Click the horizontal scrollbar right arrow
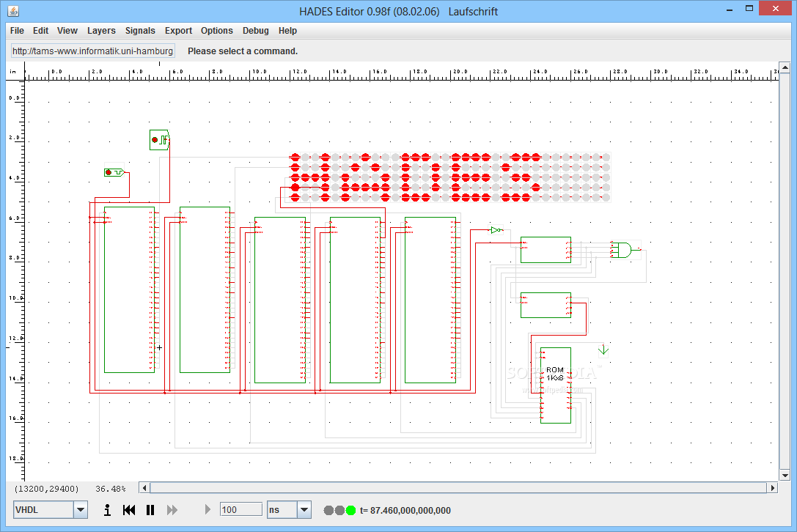797x532 pixels. click(x=773, y=488)
